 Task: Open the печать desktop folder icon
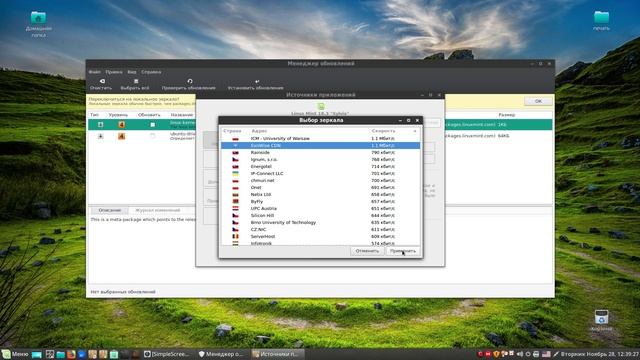point(601,20)
